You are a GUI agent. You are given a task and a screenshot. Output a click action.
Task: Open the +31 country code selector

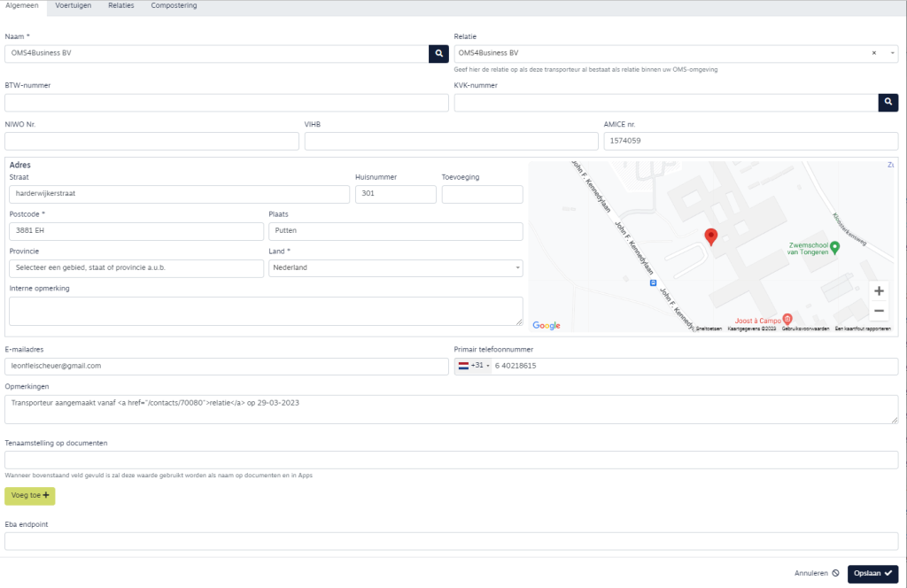click(474, 366)
